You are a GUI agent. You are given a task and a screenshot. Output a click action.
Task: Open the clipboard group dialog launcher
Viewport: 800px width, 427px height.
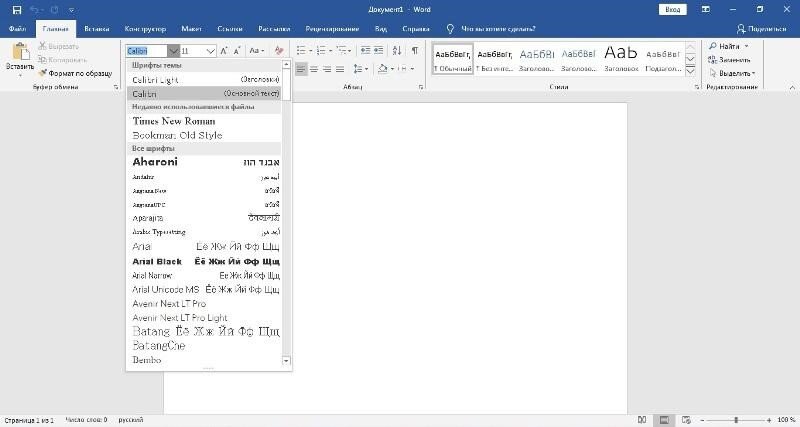(116, 88)
